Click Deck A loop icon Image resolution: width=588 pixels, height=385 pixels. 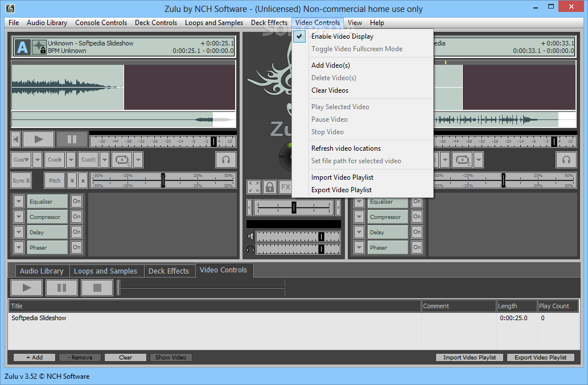122,160
